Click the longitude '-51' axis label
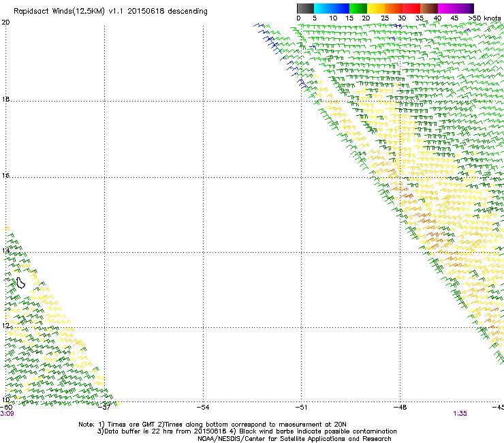 (x=301, y=408)
